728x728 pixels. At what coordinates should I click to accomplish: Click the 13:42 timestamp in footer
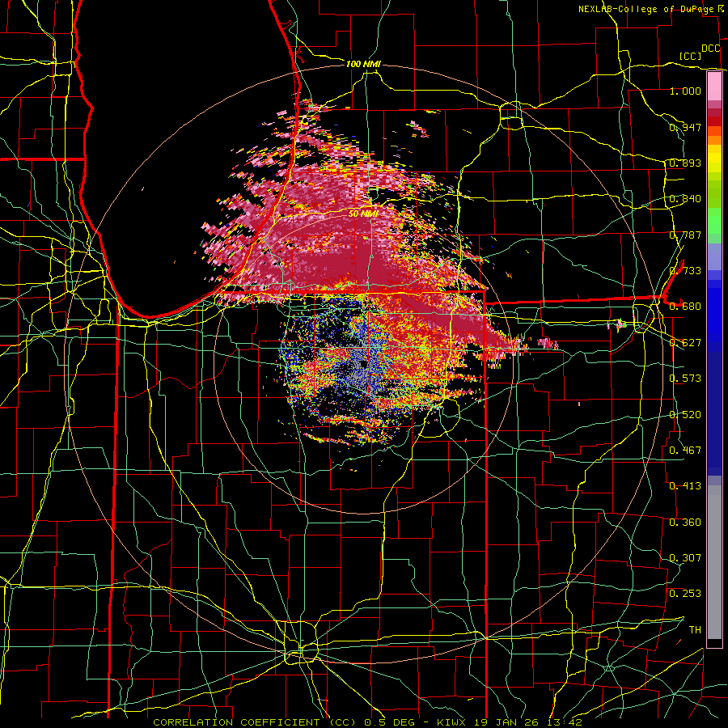coord(564,722)
